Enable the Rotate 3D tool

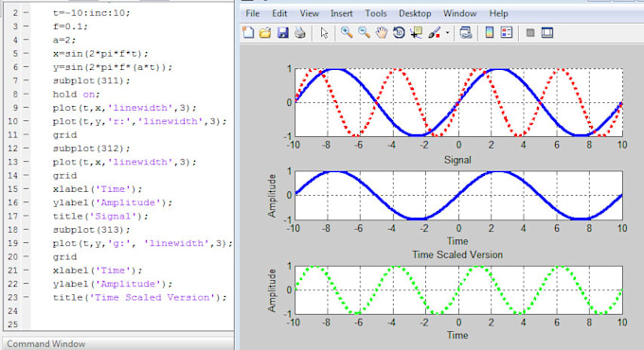399,32
